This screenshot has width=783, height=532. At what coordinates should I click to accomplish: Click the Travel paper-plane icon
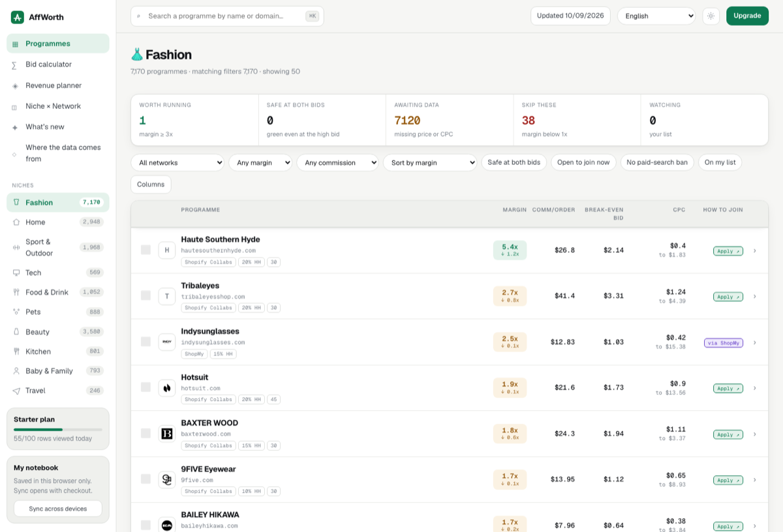[16, 391]
